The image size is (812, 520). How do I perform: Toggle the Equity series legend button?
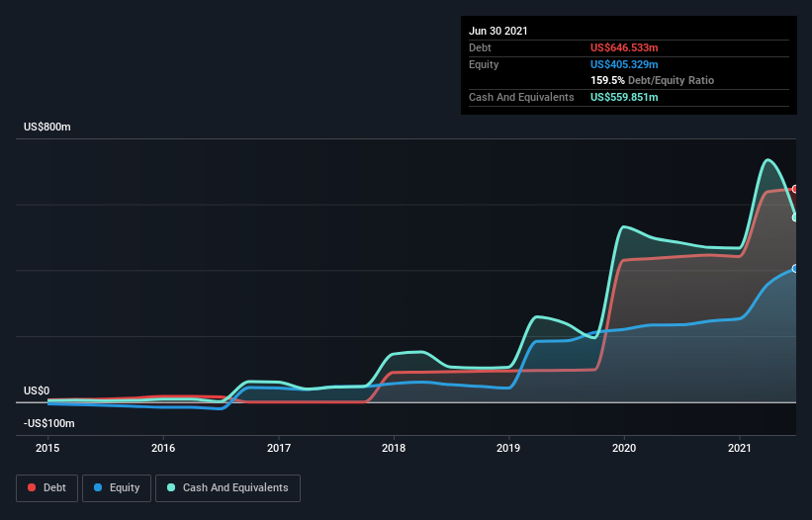click(117, 488)
